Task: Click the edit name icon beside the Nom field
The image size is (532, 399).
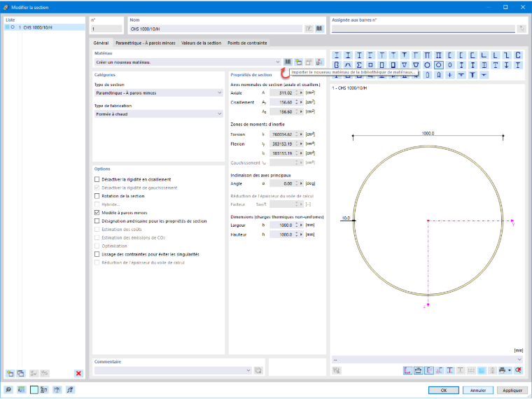Action: 309,29
